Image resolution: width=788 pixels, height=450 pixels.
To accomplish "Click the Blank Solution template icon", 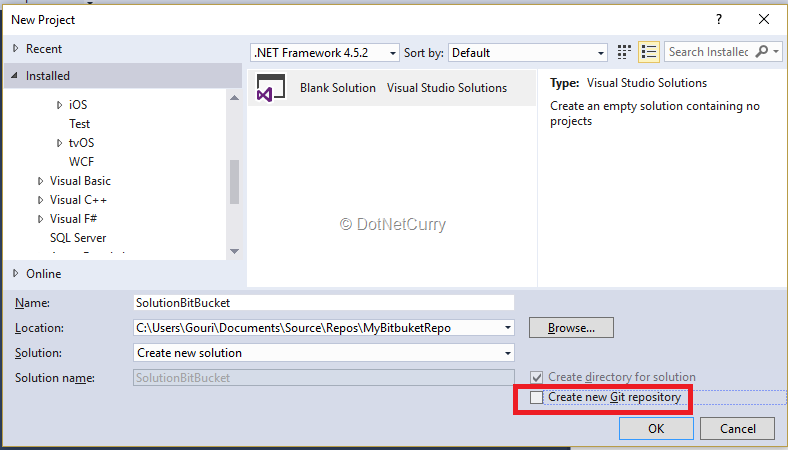I will coord(271,87).
